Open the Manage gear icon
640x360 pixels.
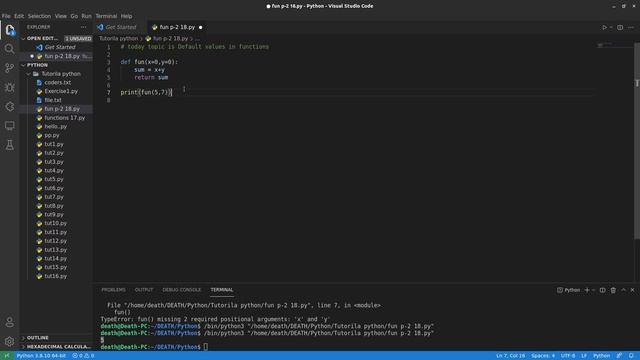click(9, 341)
